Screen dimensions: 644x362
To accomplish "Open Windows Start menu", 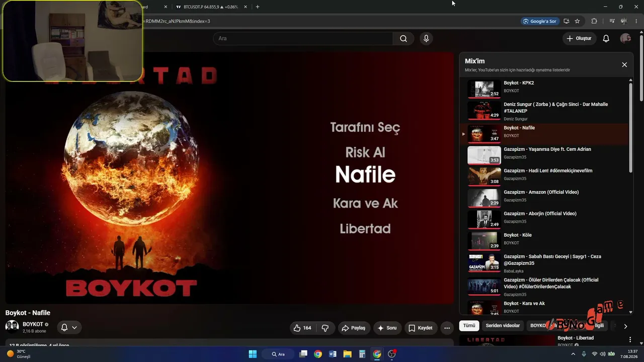I will click(253, 354).
